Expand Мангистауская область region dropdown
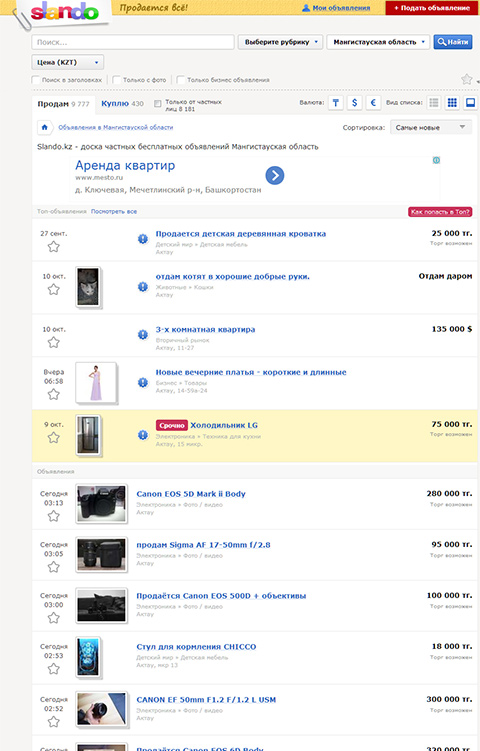This screenshot has height=751, width=480. (x=378, y=42)
